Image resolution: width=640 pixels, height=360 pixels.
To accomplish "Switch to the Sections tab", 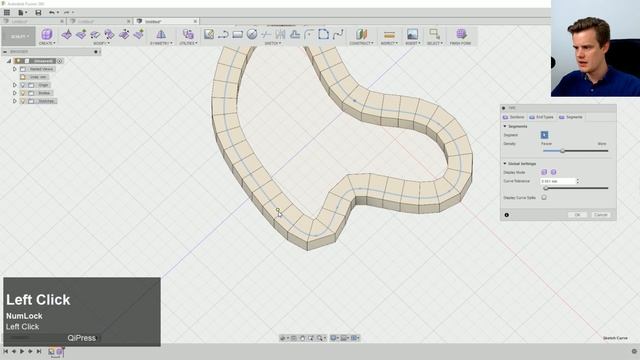I will coord(513,117).
